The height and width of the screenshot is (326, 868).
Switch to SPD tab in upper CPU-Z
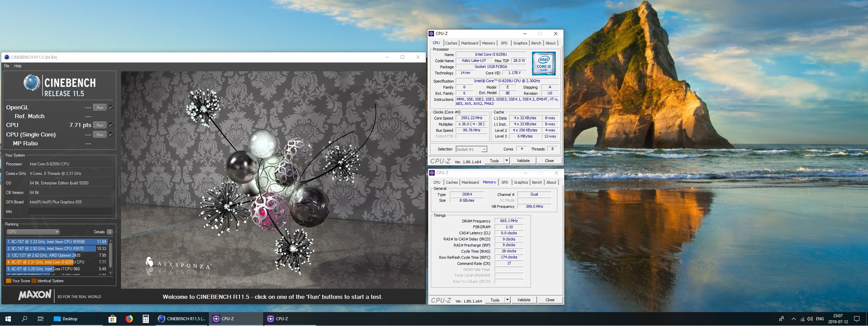click(x=504, y=43)
